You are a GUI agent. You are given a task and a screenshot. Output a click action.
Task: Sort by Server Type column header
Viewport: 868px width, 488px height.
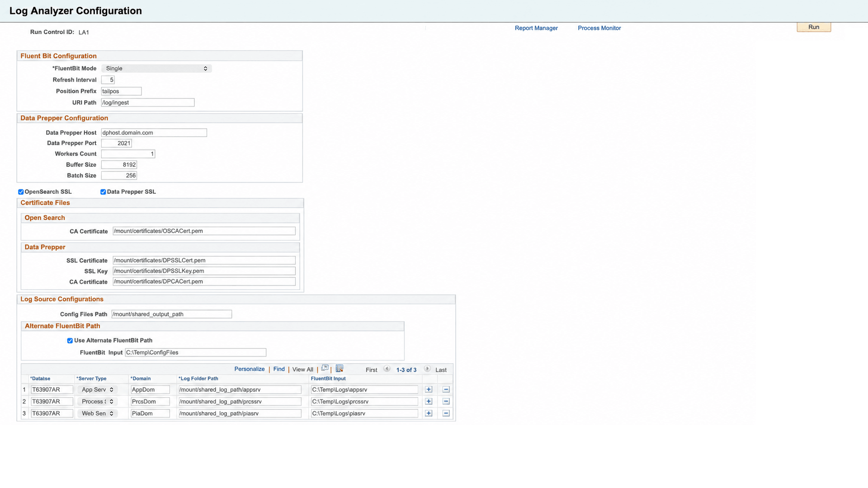91,379
